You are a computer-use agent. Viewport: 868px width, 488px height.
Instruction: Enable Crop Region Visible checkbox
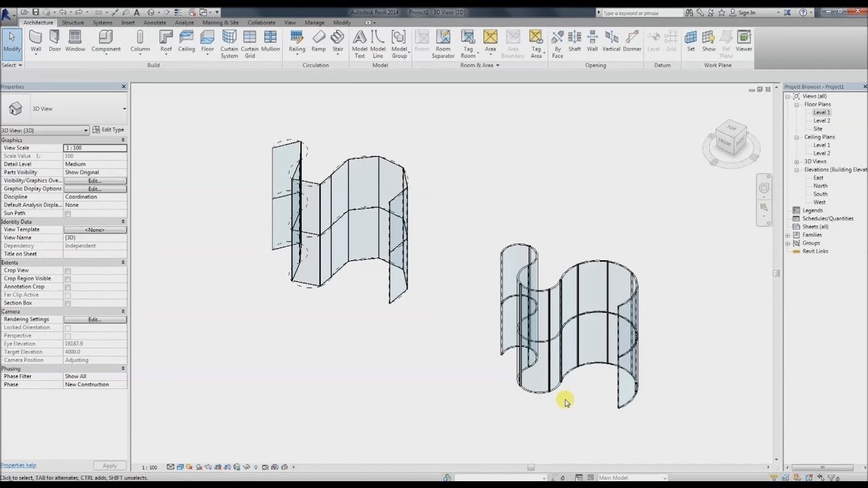pyautogui.click(x=67, y=279)
